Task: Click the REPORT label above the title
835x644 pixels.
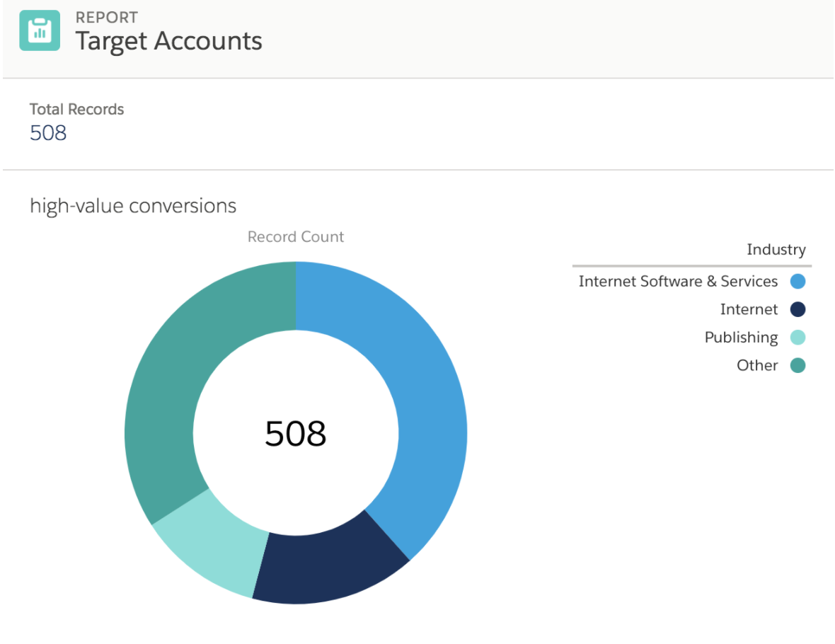Action: coord(107,17)
